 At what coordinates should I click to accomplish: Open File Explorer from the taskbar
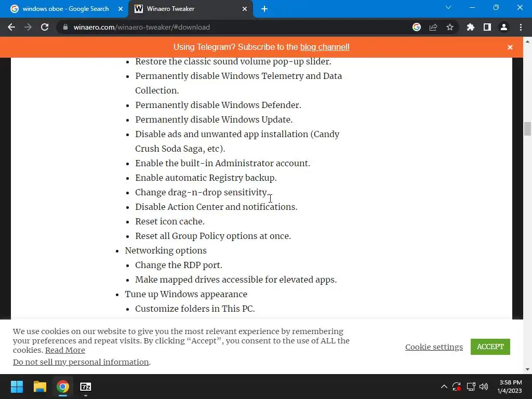coord(39,387)
